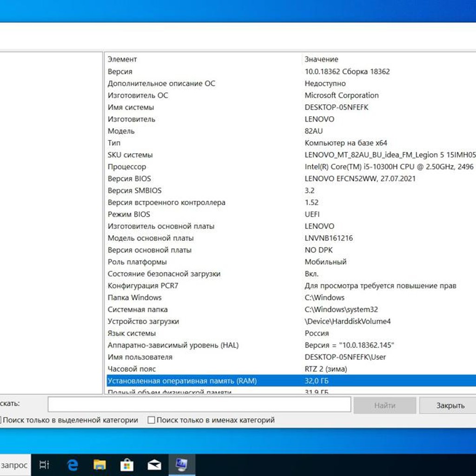The image size is (476, 476).
Task: Select the Версия SMBIOS row
Action: pyautogui.click(x=291, y=191)
